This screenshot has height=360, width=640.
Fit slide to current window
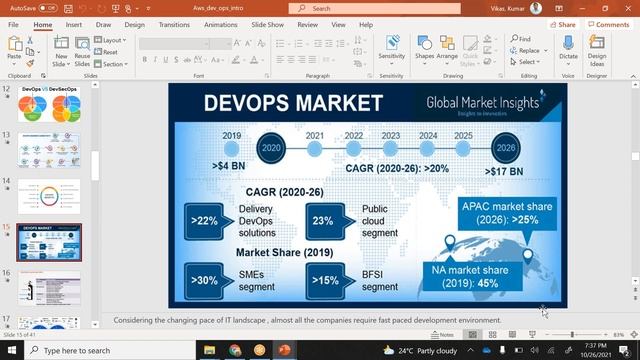[x=634, y=335]
